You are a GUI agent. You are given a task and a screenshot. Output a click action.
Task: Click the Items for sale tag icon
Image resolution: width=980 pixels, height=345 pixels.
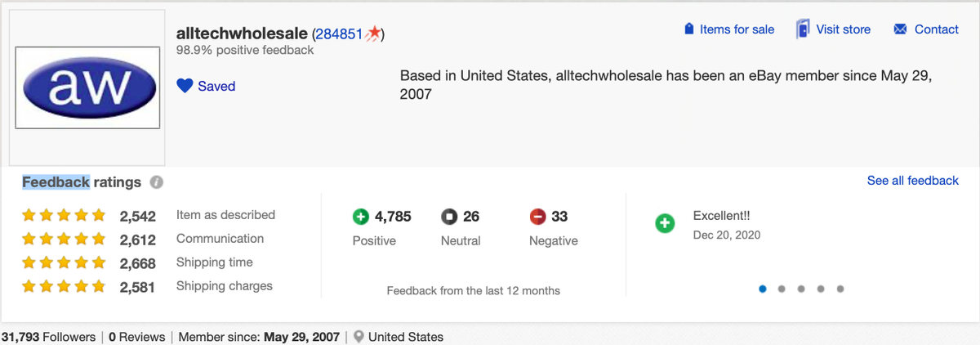coord(688,29)
